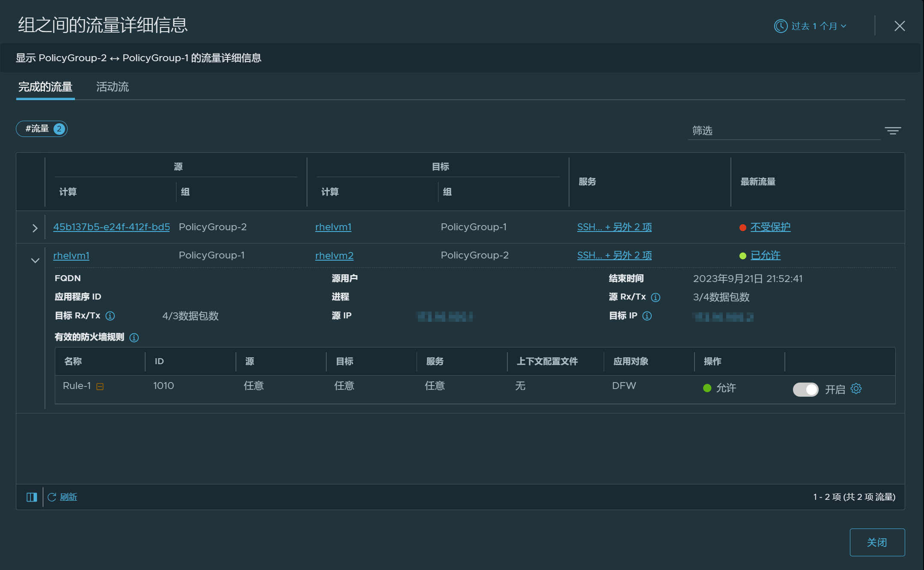Click the DFW applied-to cell
Image resolution: width=924 pixels, height=570 pixels.
coord(624,386)
